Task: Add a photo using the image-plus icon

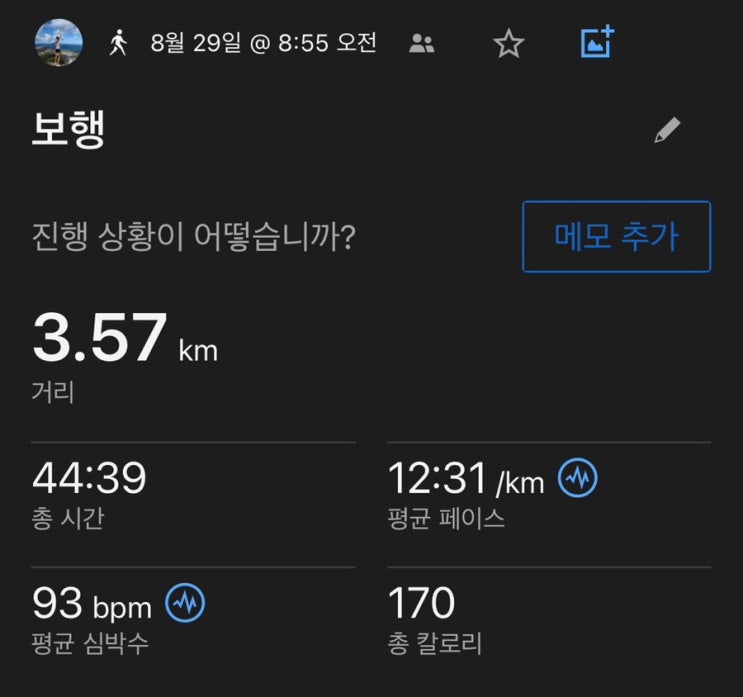Action: click(598, 42)
